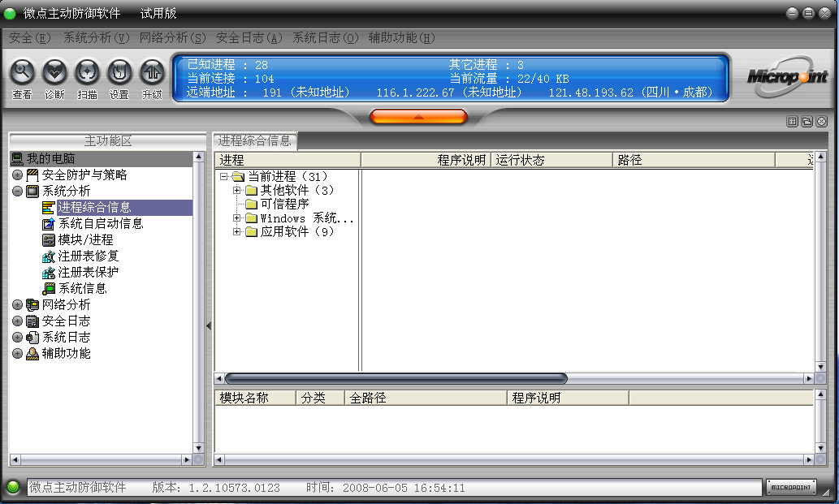839x504 pixels.
Task: Open 系统自启动信息 via its icon
Action: pyautogui.click(x=48, y=223)
